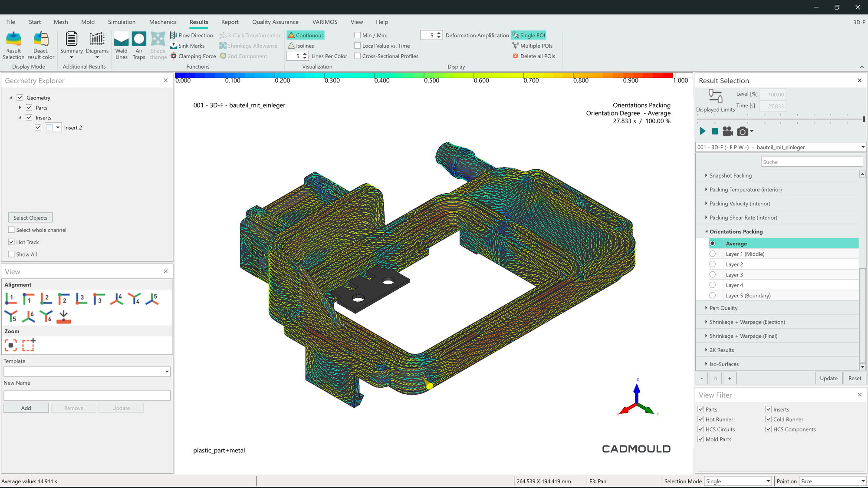This screenshot has width=868, height=488.
Task: Enable the Min / Max checkbox
Action: (x=358, y=35)
